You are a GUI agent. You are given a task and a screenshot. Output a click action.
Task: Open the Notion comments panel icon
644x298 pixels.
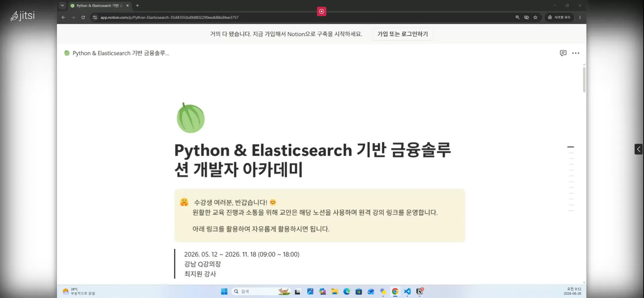[x=563, y=53]
